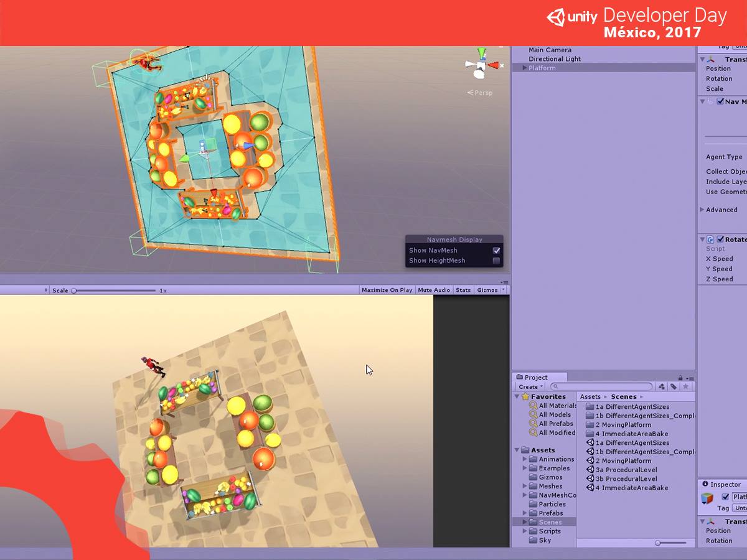The height and width of the screenshot is (560, 747).
Task: Select Main Camera in Hierarchy
Action: [x=550, y=50]
